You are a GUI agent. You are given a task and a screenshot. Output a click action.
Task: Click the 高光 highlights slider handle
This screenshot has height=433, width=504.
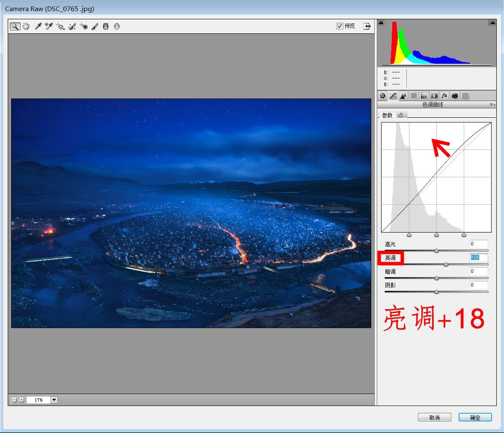pyautogui.click(x=436, y=251)
